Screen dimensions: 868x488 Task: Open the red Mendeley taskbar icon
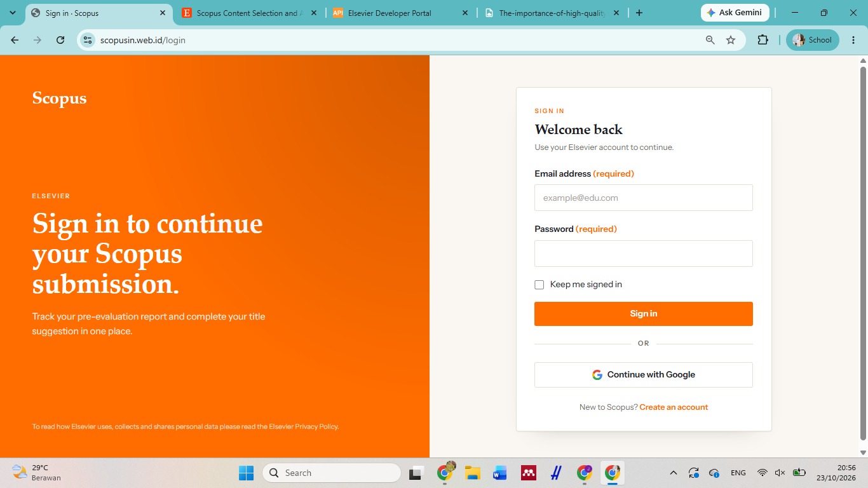(x=528, y=473)
